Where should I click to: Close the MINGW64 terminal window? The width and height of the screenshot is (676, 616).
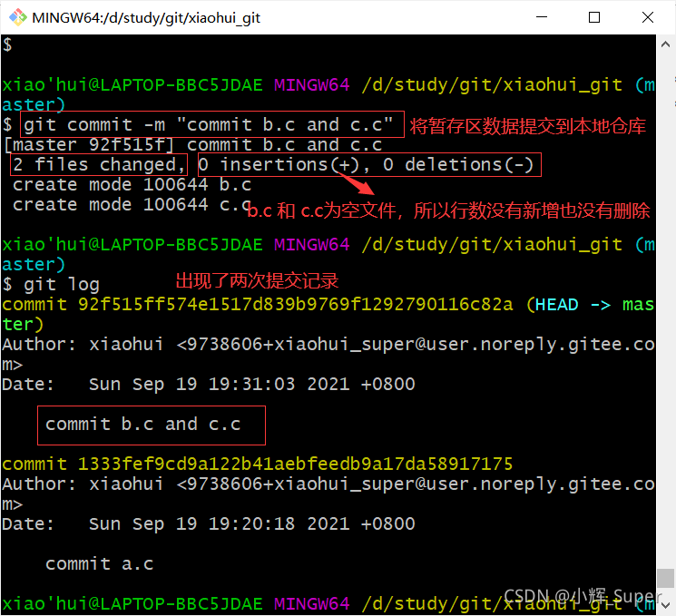pos(648,17)
